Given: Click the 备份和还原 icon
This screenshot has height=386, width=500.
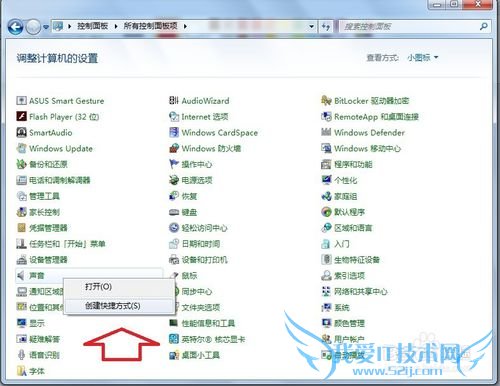Looking at the screenshot, I should (x=22, y=164).
